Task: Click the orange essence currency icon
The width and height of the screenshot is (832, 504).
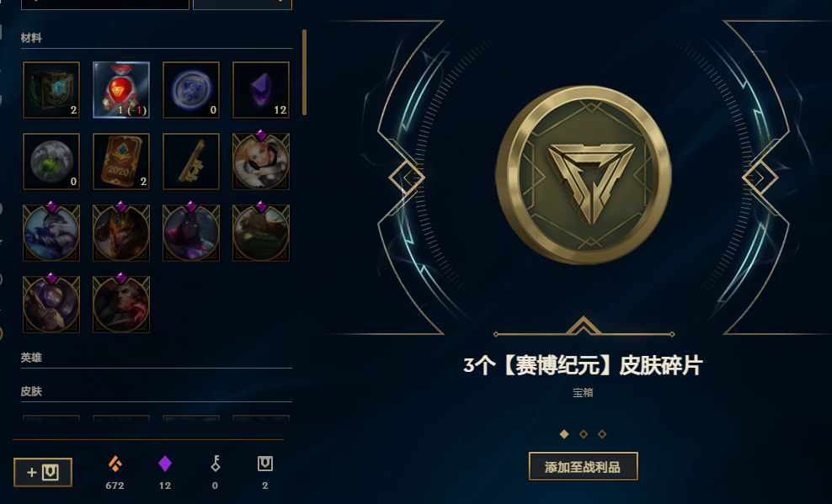Action: point(115,464)
